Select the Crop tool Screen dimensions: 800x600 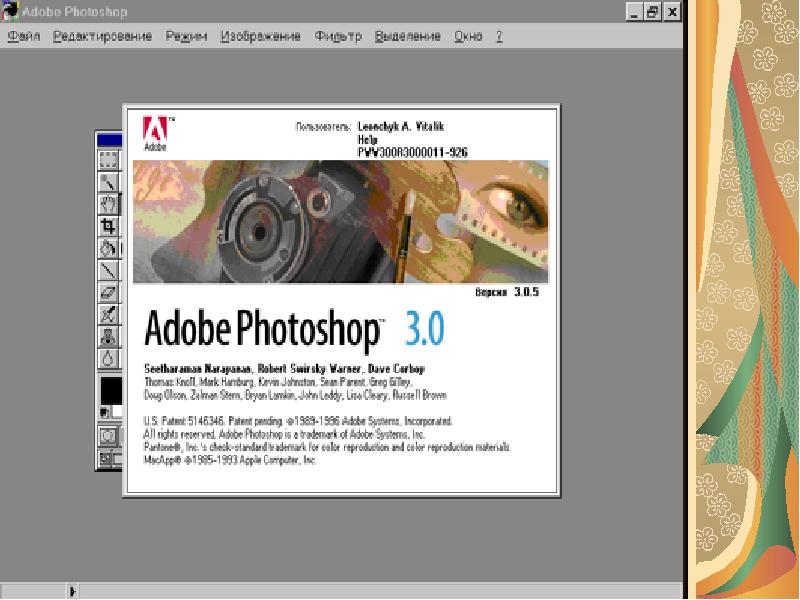(109, 226)
